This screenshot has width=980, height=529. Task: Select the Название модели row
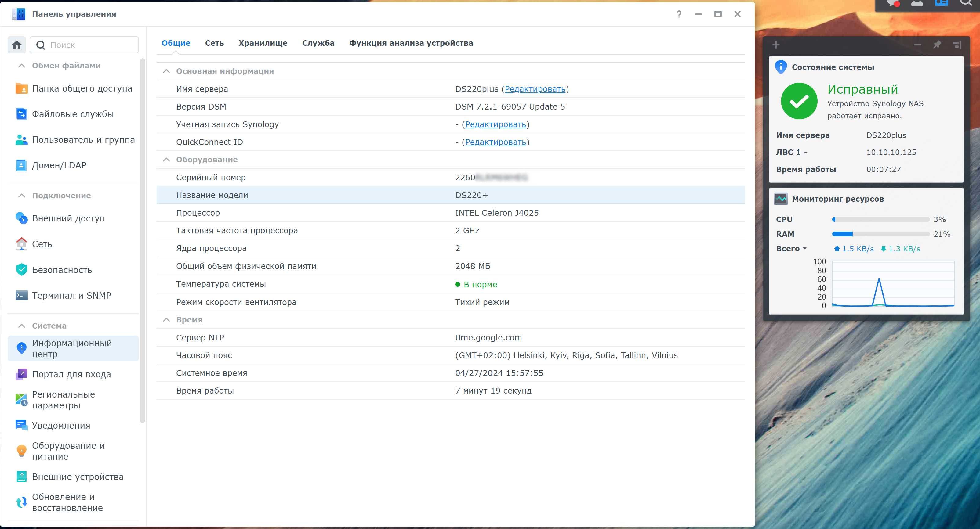click(x=450, y=195)
